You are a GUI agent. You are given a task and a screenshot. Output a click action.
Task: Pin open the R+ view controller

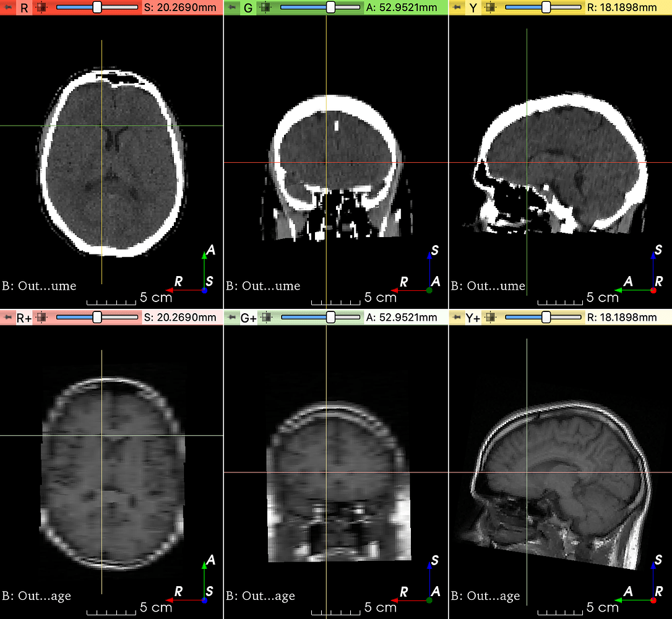click(x=7, y=317)
